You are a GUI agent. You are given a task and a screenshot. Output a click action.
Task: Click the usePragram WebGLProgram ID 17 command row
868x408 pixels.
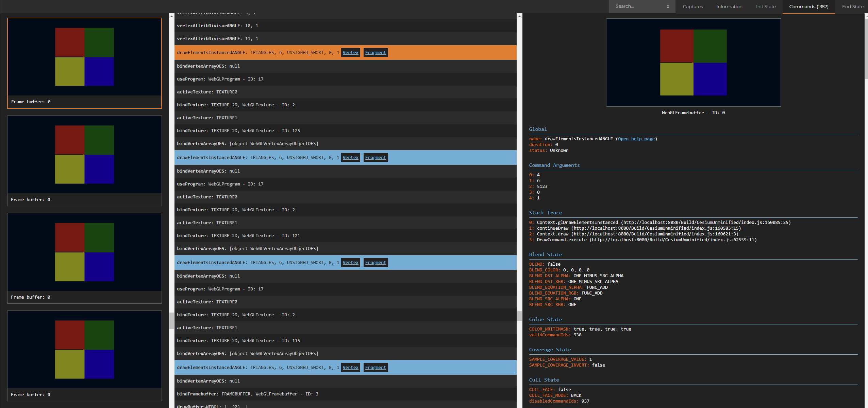pos(220,79)
